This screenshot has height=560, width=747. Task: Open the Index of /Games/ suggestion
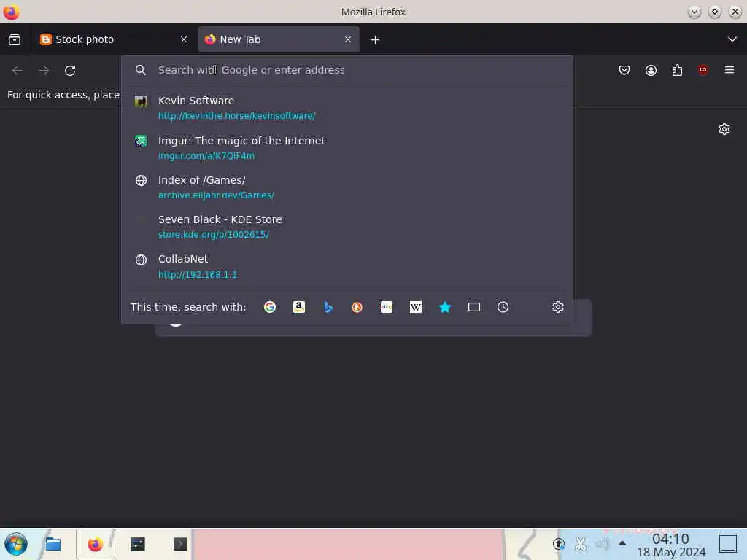[347, 187]
